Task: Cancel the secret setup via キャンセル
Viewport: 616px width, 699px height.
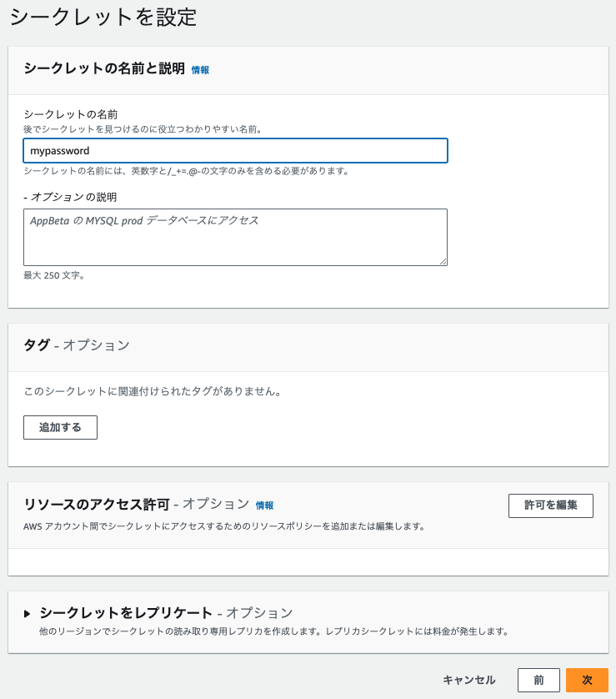Action: (469, 681)
